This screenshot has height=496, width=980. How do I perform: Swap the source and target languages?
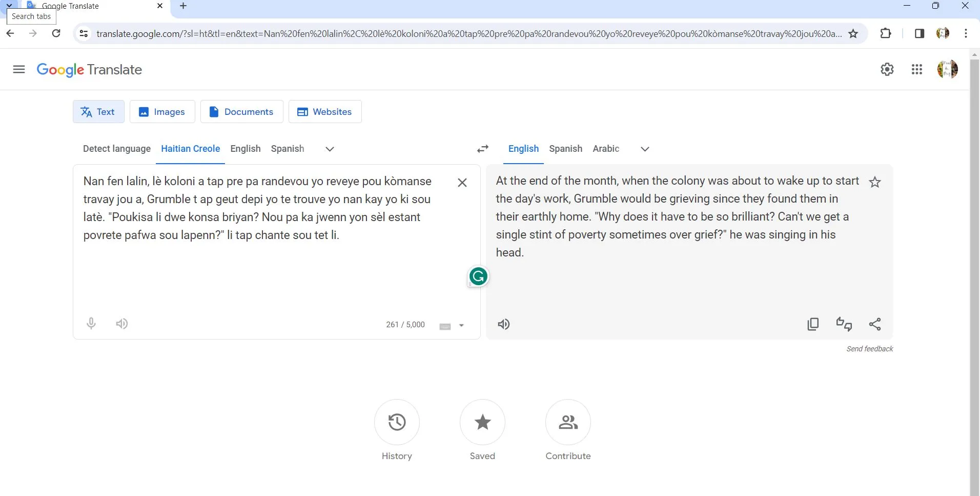482,149
